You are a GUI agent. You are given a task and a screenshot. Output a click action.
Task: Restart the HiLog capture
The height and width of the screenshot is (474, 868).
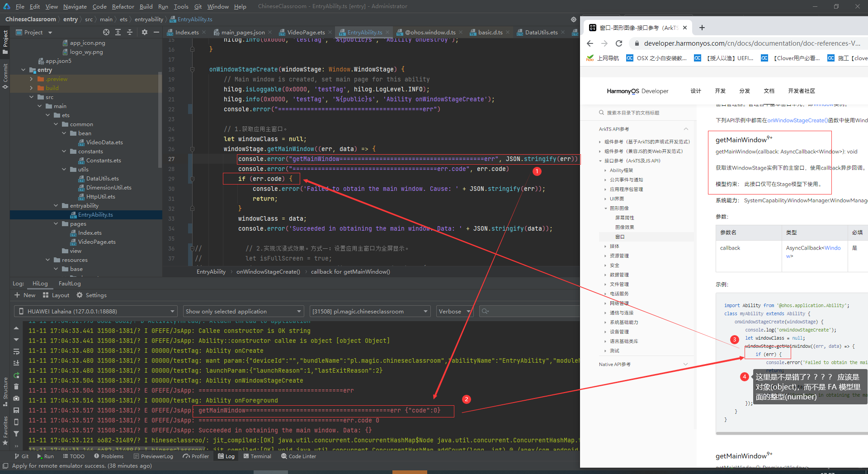[x=16, y=375]
